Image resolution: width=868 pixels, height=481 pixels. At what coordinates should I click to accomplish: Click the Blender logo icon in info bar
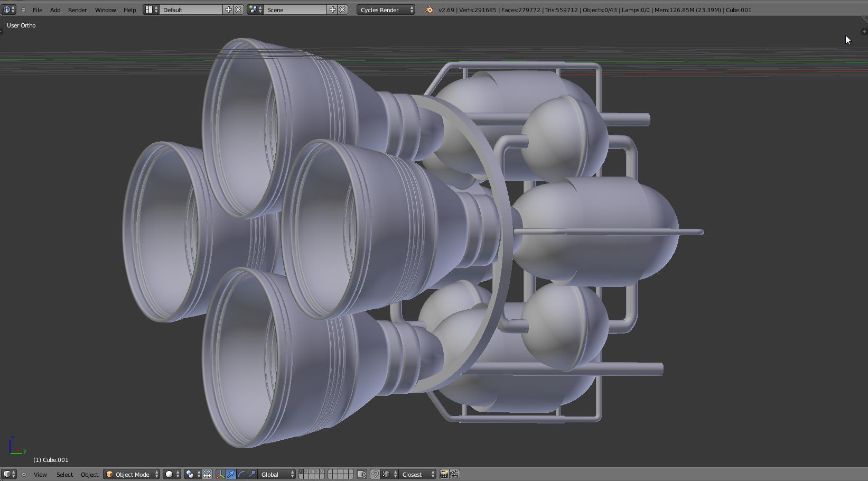(x=428, y=10)
